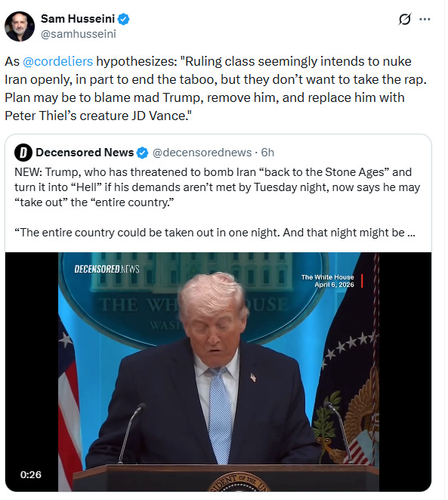This screenshot has width=448, height=500.
Task: Click the 0:26 video duration label
Action: pos(31,474)
